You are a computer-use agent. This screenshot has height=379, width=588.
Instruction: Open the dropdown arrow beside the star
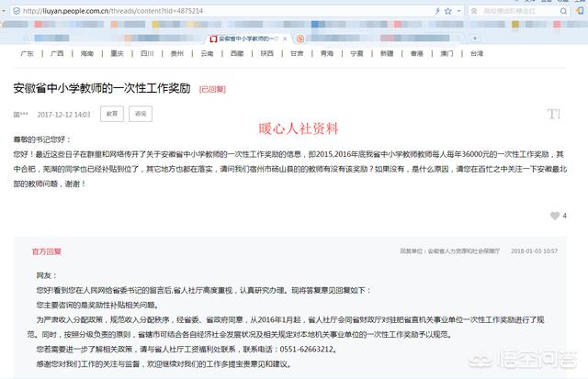458,11
